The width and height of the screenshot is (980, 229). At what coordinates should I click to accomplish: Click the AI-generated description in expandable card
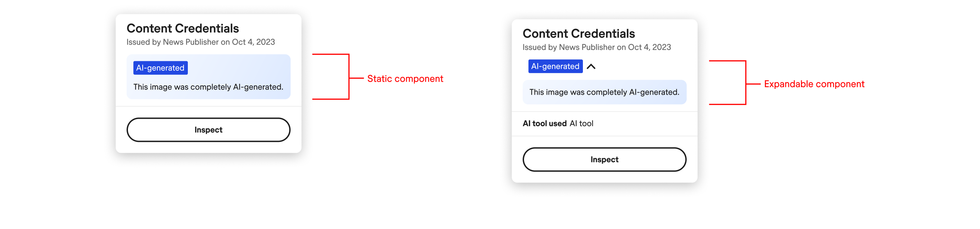coord(604,93)
